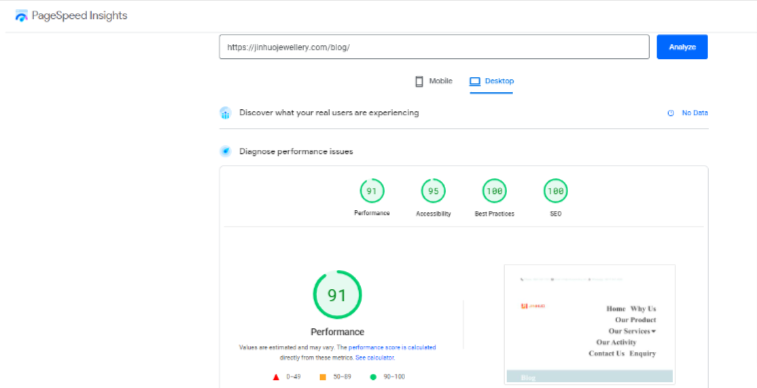Click the diagnose performance issues icon
Image resolution: width=757 pixels, height=388 pixels.
click(x=225, y=152)
